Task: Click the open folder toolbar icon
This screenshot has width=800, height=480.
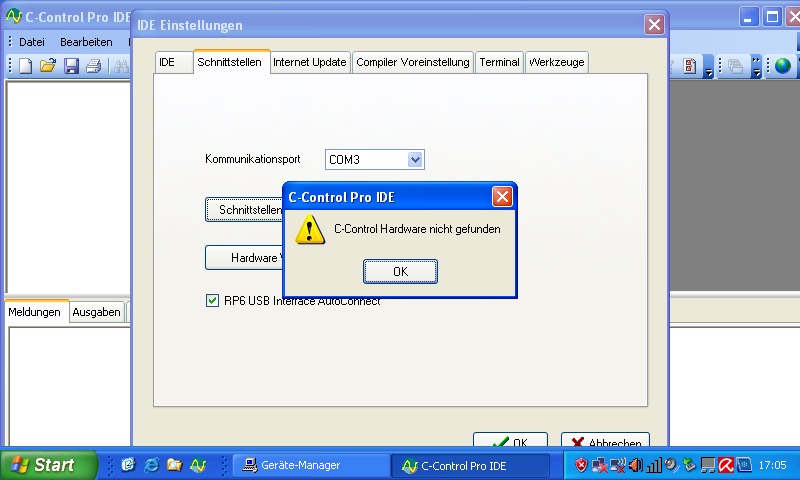Action: pos(48,66)
